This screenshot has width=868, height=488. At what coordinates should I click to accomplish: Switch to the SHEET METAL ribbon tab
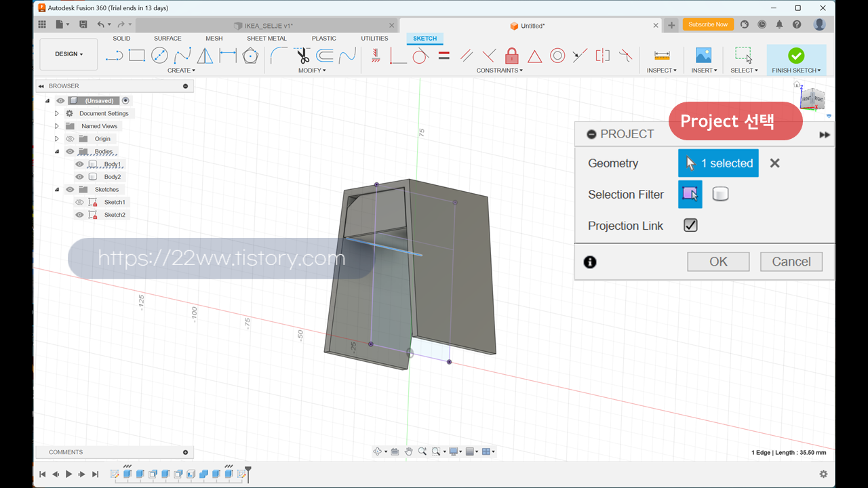coord(267,39)
